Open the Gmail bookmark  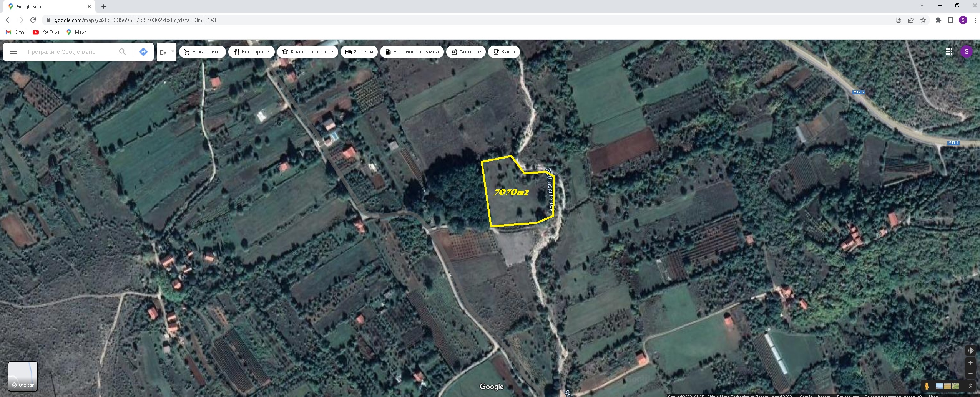[16, 32]
